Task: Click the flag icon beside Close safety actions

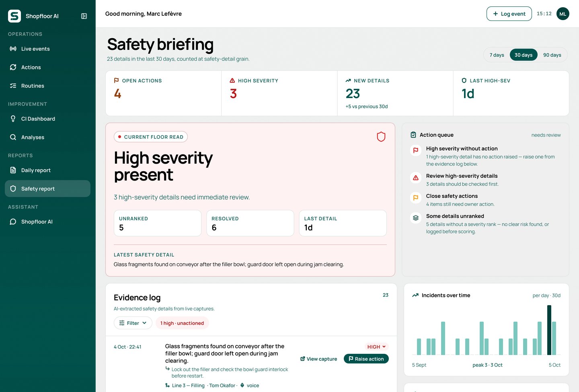Action: (416, 198)
